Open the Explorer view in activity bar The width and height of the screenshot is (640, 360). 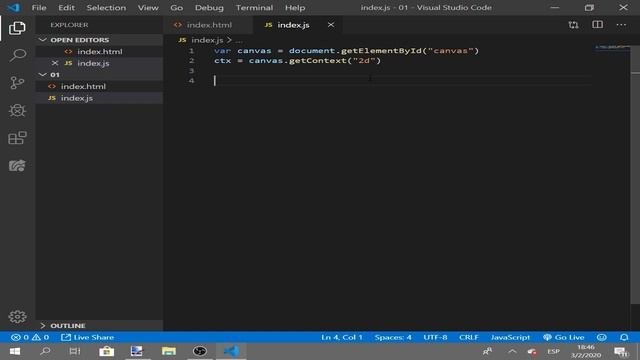tap(17, 28)
